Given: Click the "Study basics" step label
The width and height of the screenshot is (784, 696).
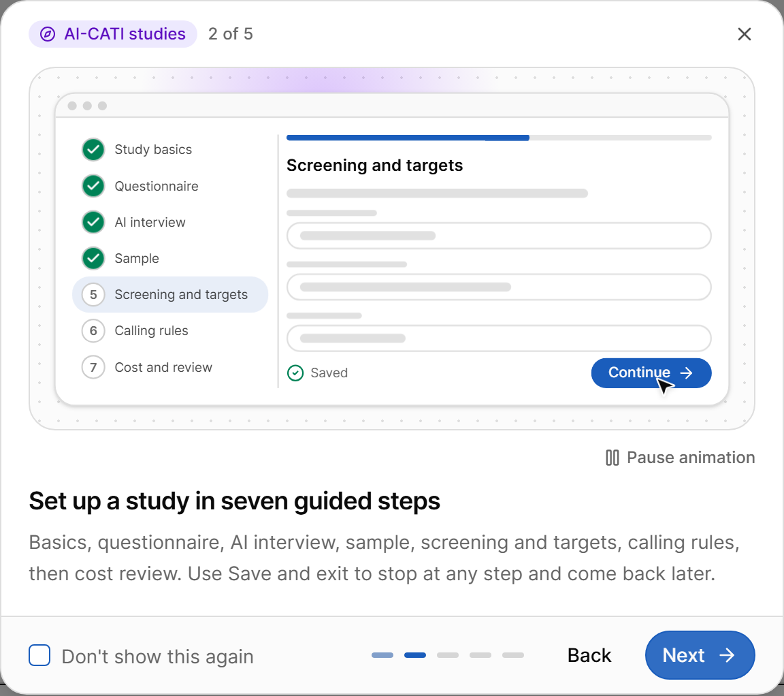Looking at the screenshot, I should click(153, 150).
